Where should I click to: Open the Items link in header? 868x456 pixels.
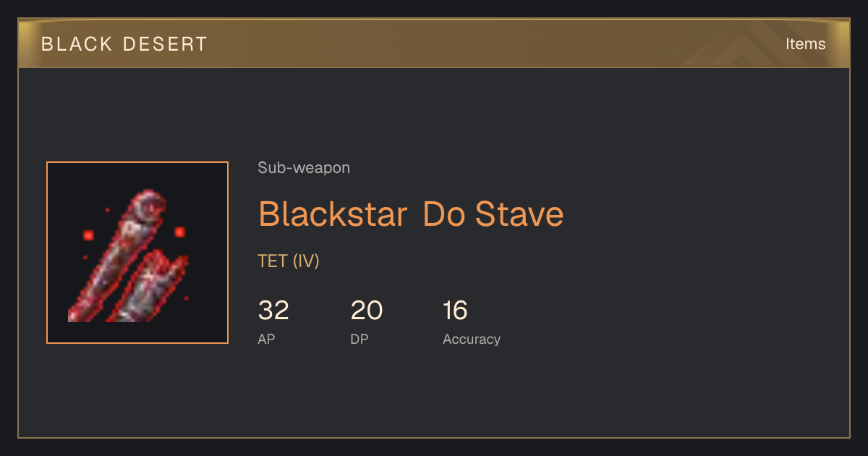point(805,43)
